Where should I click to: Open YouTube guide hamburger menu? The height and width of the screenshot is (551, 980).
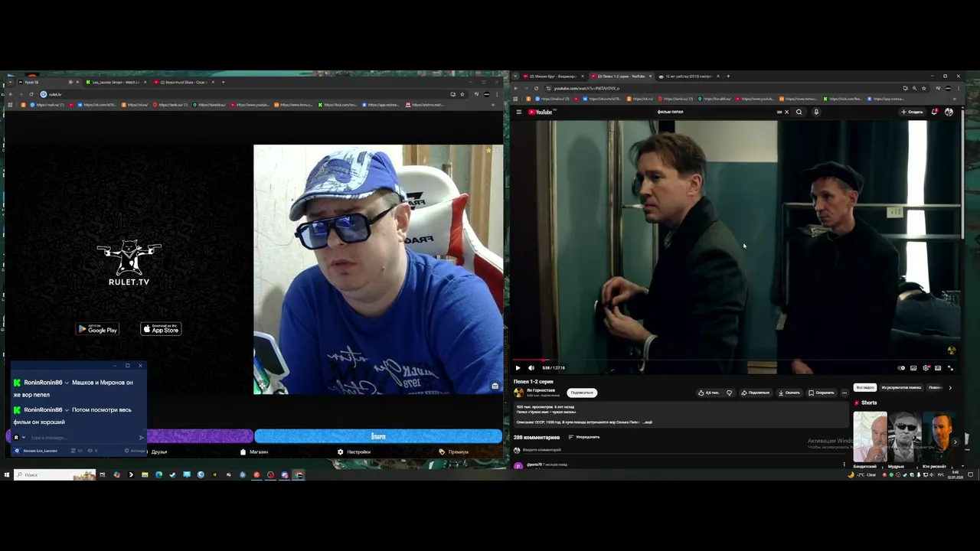click(518, 112)
